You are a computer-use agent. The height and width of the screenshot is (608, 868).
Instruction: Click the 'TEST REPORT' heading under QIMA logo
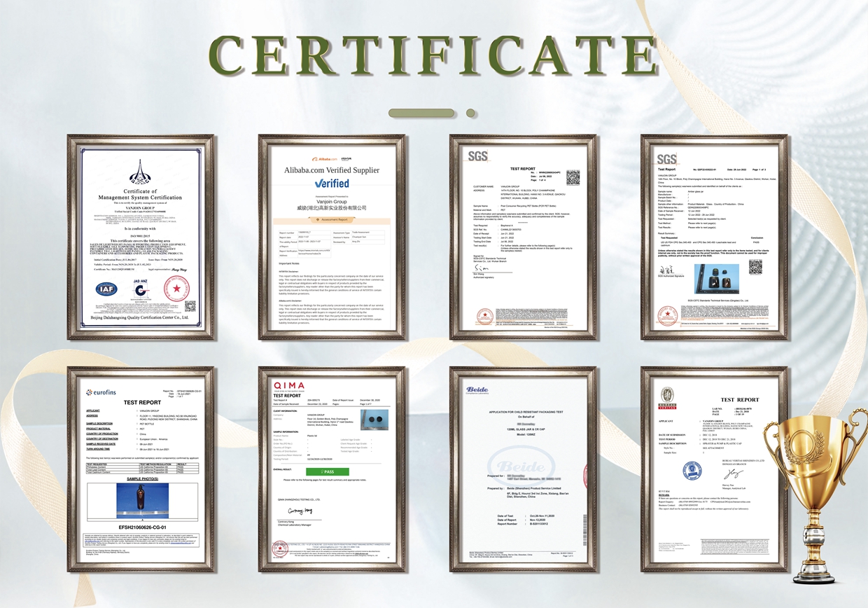(287, 396)
